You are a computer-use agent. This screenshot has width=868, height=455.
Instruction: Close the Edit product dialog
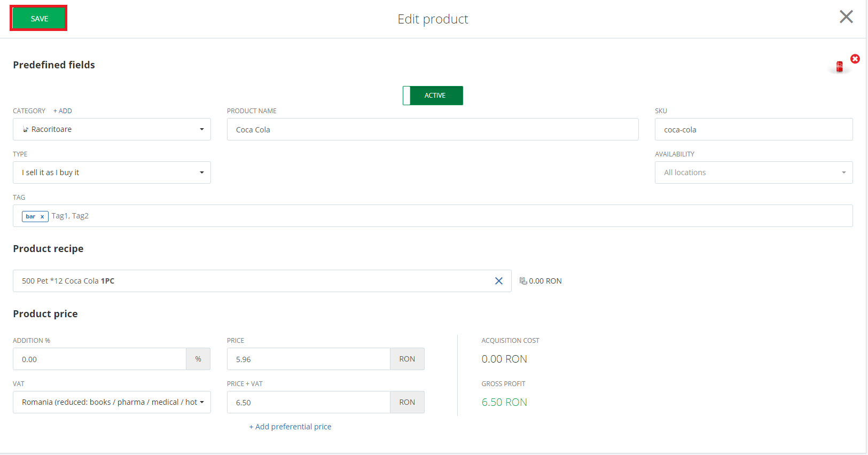point(846,17)
